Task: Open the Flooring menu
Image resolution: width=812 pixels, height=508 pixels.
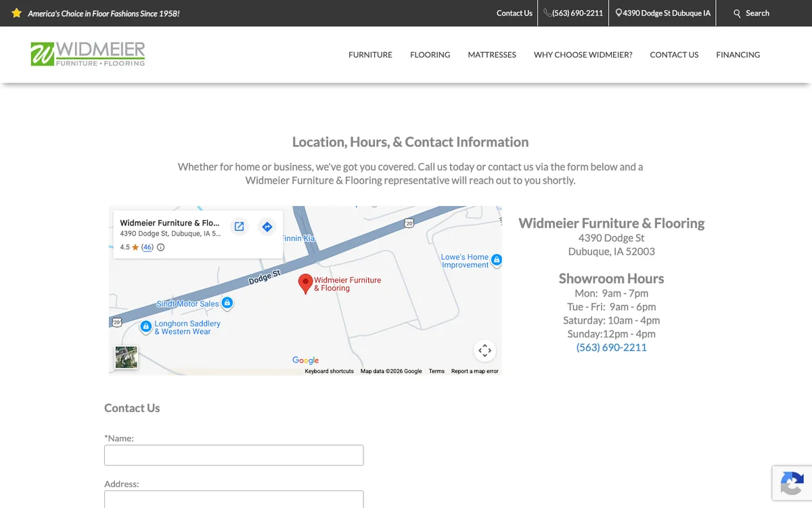Action: click(x=430, y=55)
